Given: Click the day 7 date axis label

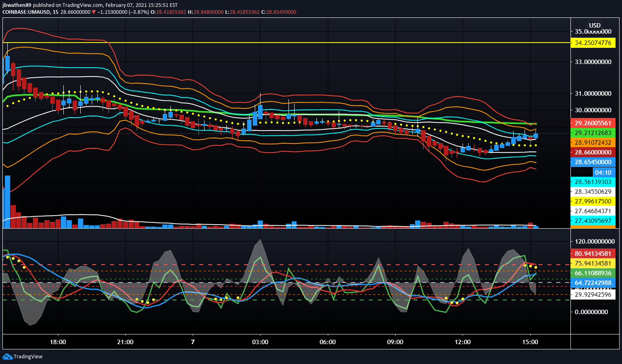Looking at the screenshot, I should (x=193, y=342).
